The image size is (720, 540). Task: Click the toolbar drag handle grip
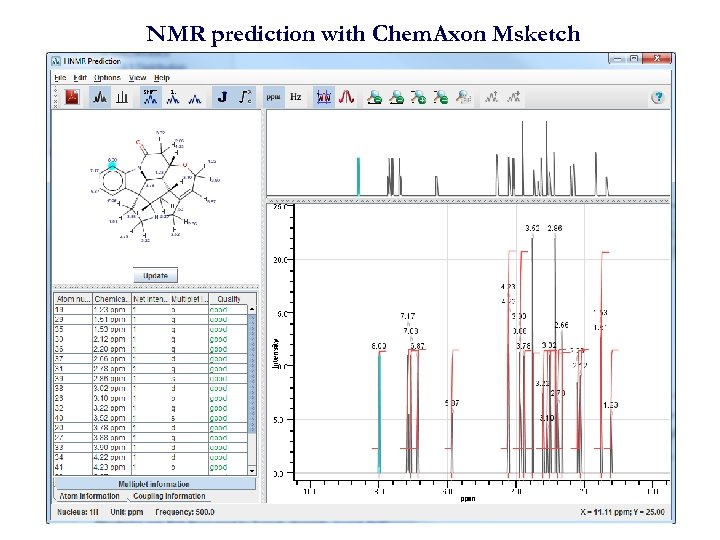point(56,97)
